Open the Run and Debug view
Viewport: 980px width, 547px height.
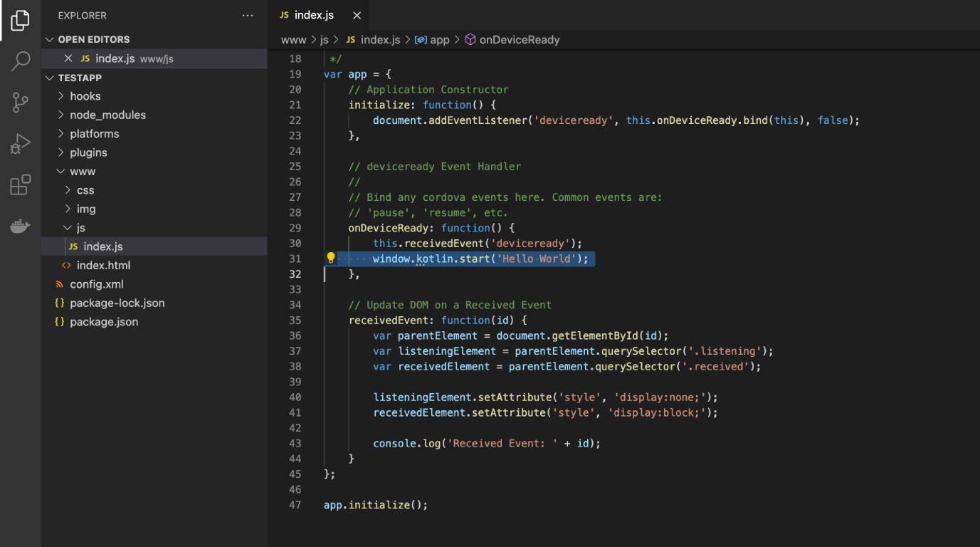tap(20, 144)
